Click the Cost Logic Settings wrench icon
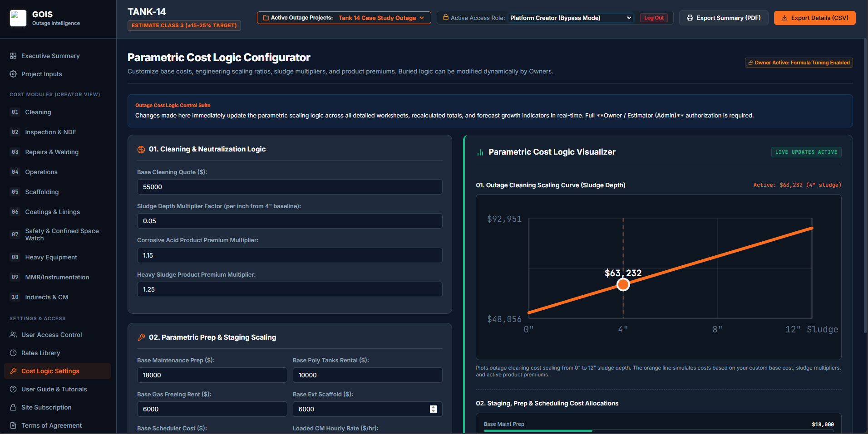The image size is (868, 434). click(13, 371)
